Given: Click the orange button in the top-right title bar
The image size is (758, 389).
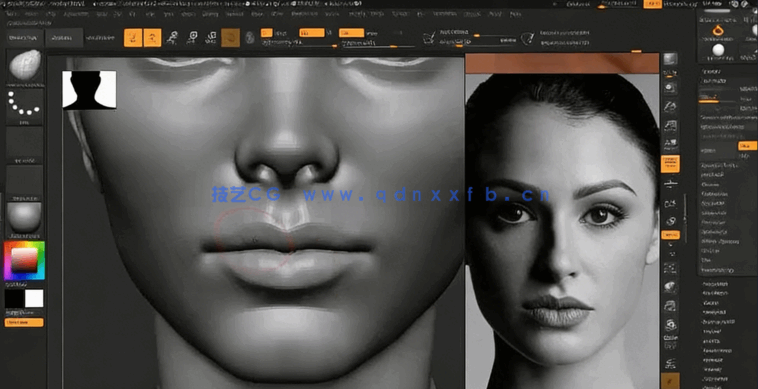Looking at the screenshot, I should (653, 4).
